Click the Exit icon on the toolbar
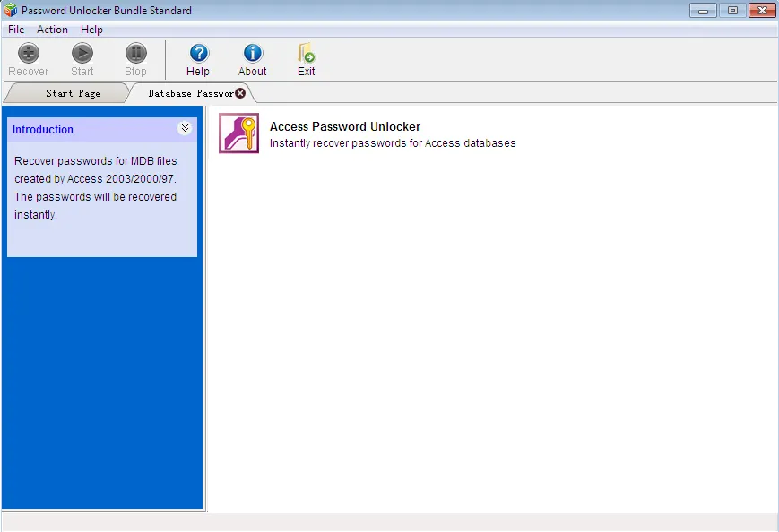This screenshot has height=532, width=779. (306, 51)
